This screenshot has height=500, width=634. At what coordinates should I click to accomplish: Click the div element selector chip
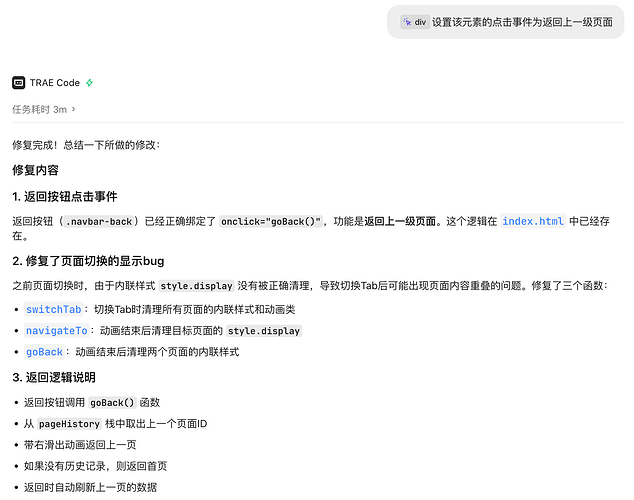414,22
